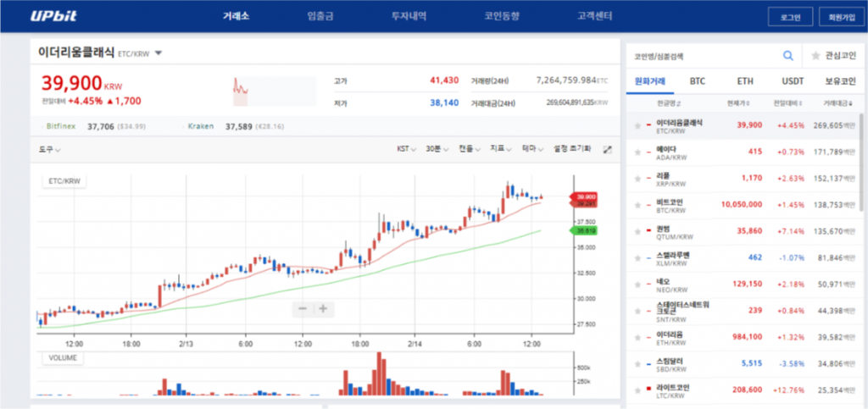This screenshot has height=409, width=868.
Task: Expand the chart to fullscreen
Action: coord(607,149)
